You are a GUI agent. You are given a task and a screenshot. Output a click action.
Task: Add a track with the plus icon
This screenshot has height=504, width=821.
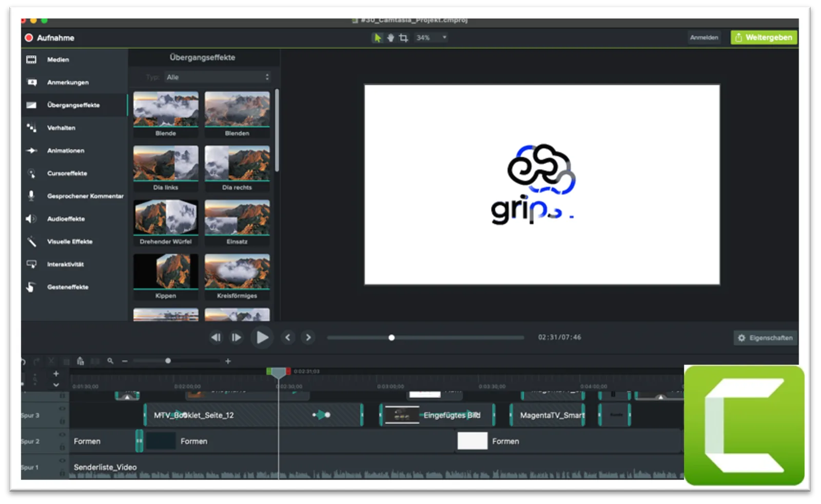pos(56,374)
